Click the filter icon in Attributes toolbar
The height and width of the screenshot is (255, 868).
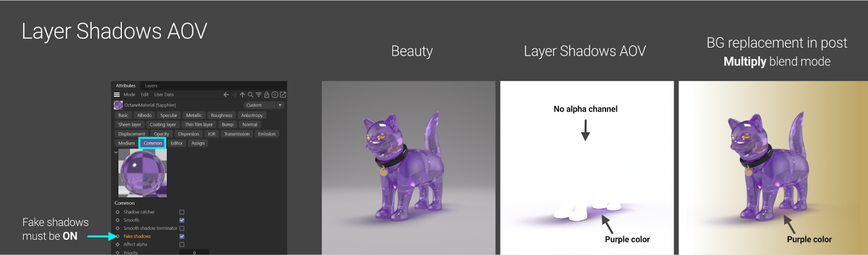259,94
